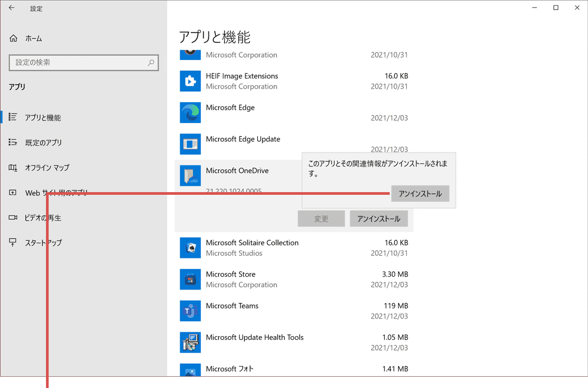
Task: Click the 既定のアプリ sidebar icon
Action: 13,142
